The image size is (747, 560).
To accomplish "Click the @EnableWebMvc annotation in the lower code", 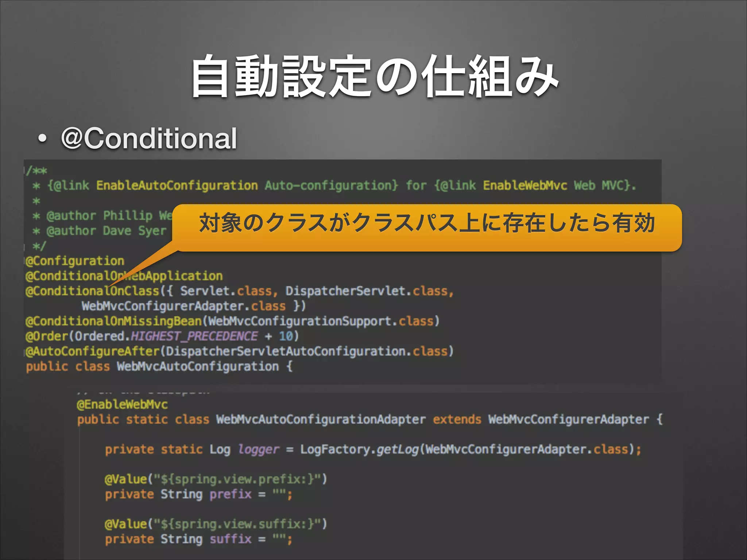I will point(122,404).
